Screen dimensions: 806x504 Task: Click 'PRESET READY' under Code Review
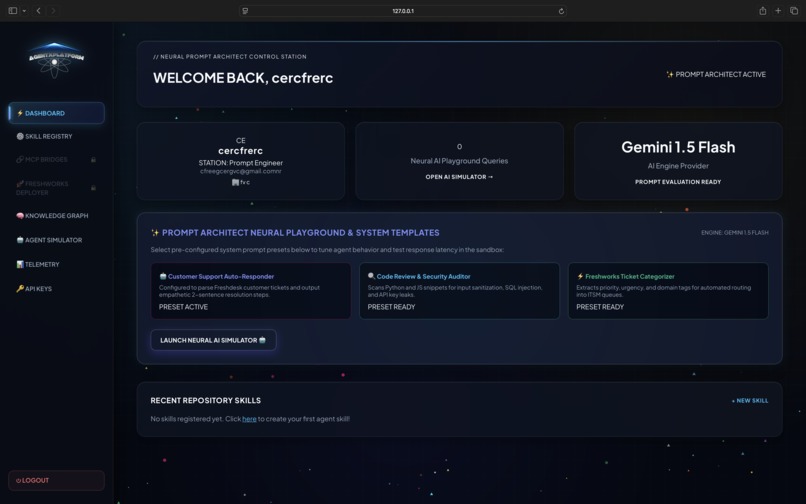391,307
